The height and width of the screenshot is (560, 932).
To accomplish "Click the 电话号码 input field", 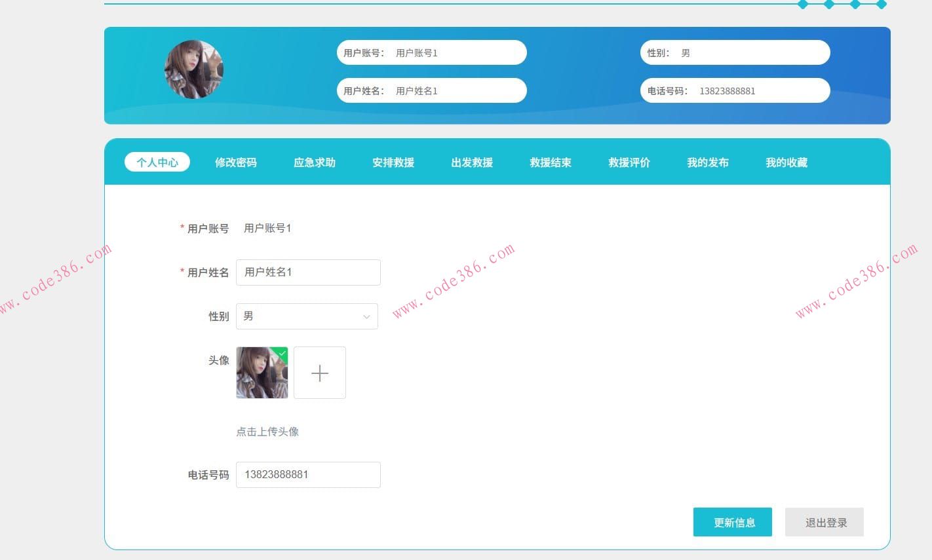I will coord(308,474).
